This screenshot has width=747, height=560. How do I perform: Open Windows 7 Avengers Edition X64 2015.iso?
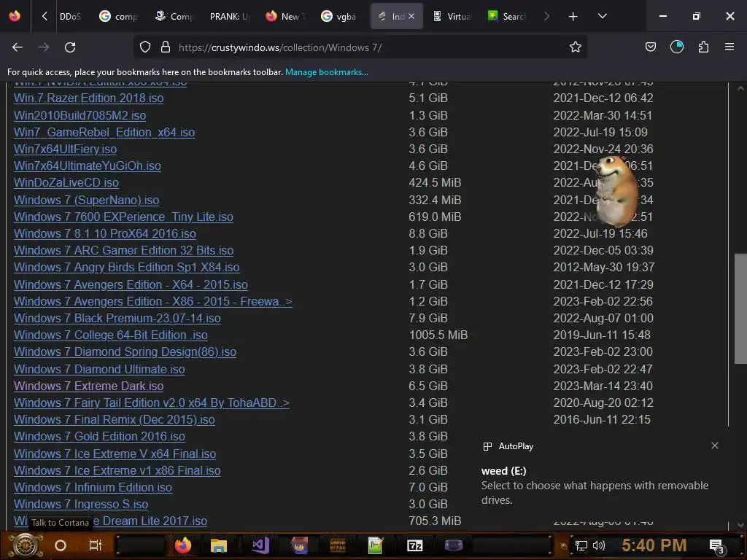click(131, 284)
